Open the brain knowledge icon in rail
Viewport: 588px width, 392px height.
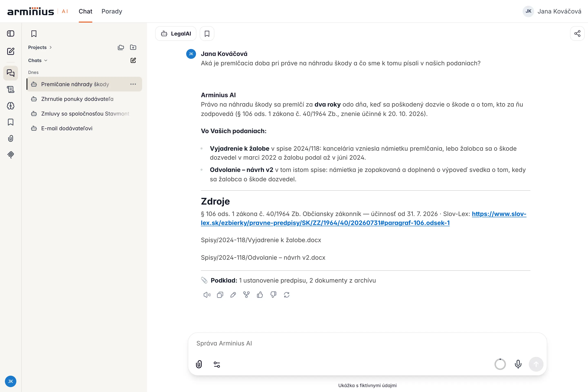(x=10, y=106)
